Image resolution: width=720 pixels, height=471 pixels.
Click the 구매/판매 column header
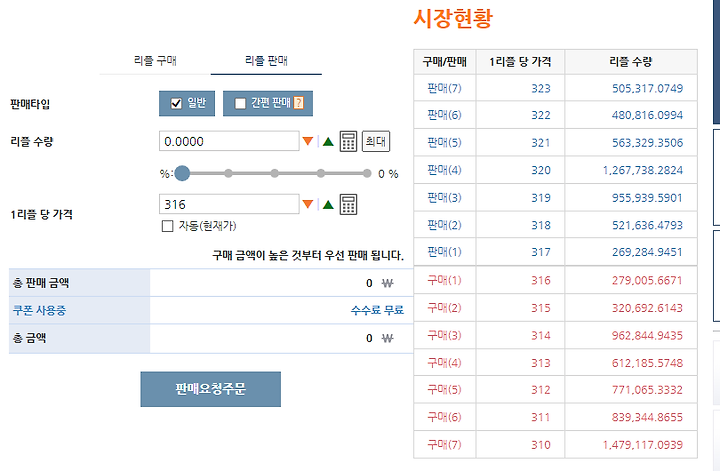pos(444,62)
